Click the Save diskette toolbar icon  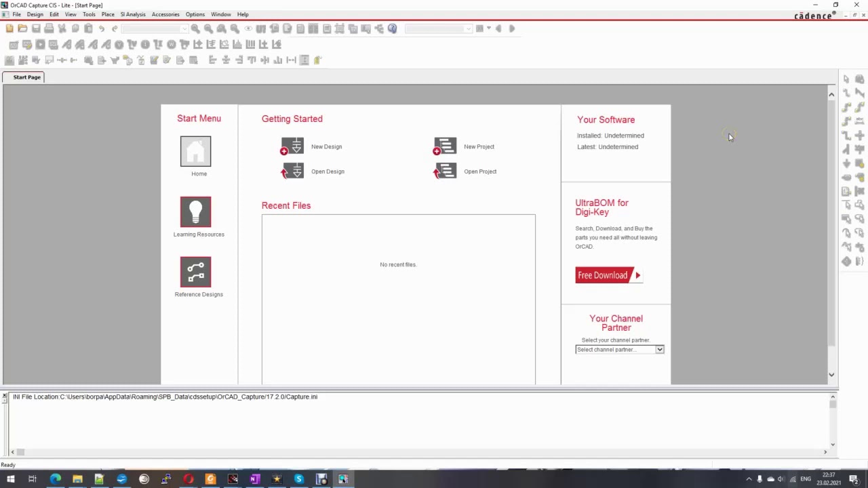click(36, 28)
